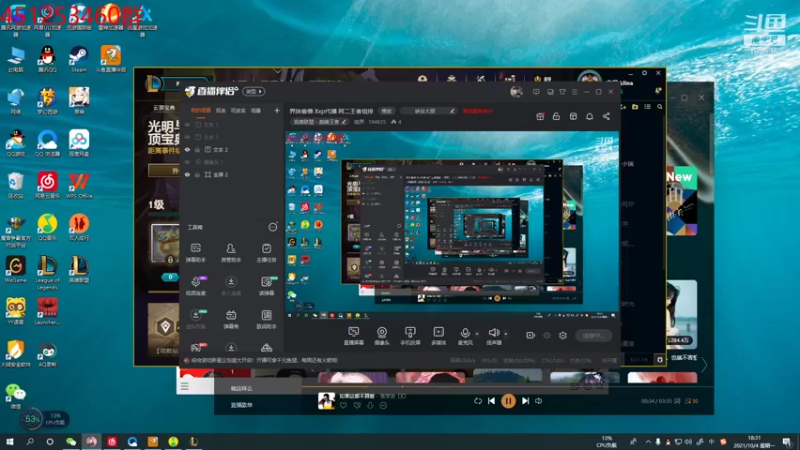800x450 pixels.
Task: Toggle visibility of the 文本 2 source
Action: (x=187, y=149)
